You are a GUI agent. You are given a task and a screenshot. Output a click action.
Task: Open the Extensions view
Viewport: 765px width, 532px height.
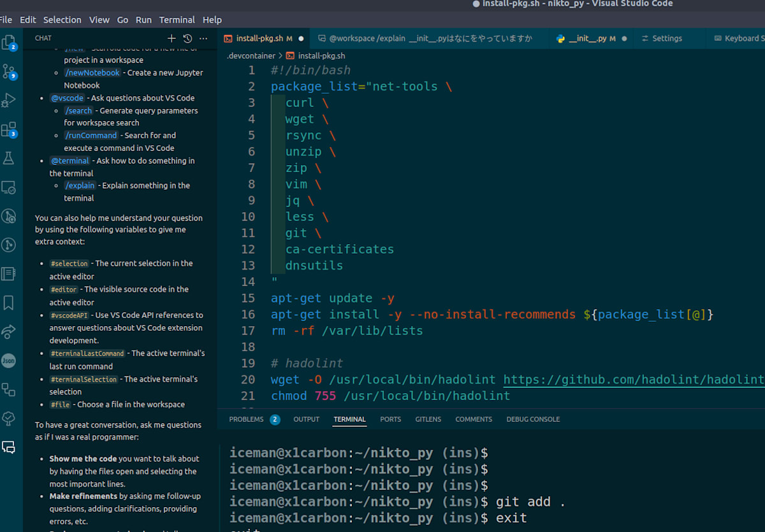coord(9,130)
